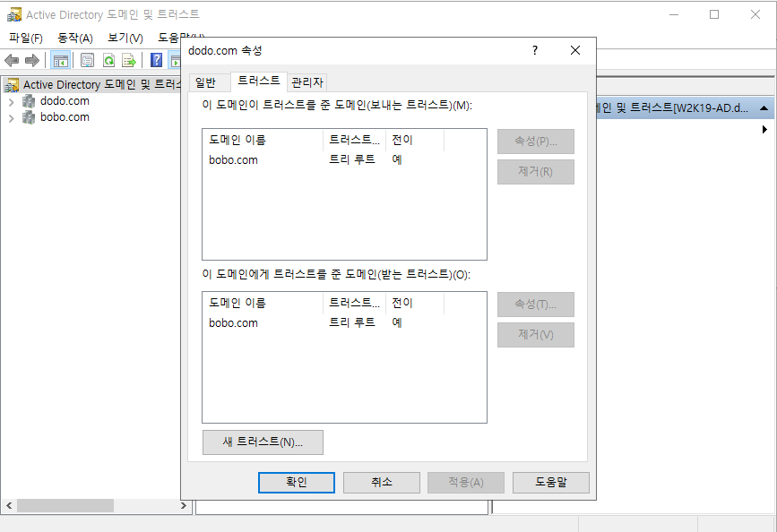Click 예 cell in outgoing trusts row
The image size is (777, 532).
397,159
